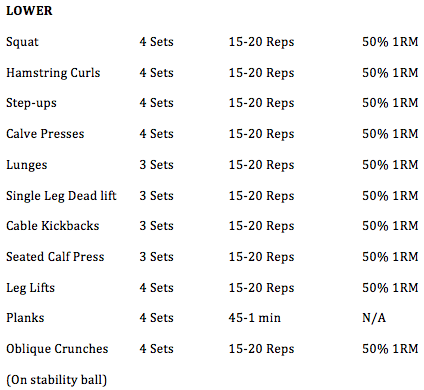
Task: Select the Calve Presses entry
Action: pyautogui.click(x=45, y=134)
